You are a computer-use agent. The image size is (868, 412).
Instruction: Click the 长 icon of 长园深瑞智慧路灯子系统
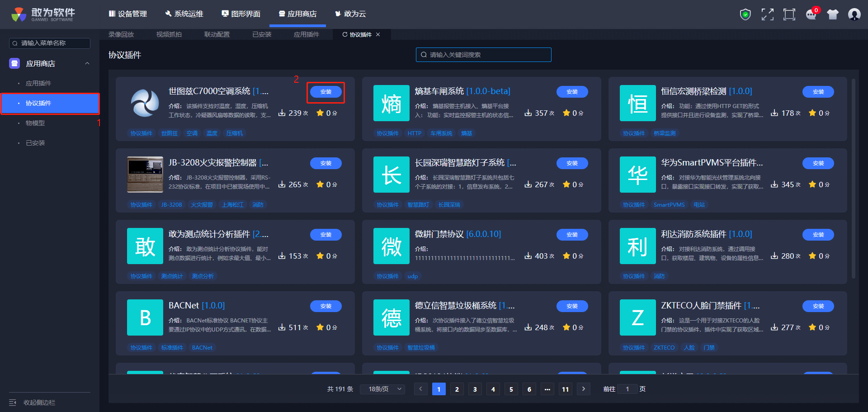click(392, 175)
